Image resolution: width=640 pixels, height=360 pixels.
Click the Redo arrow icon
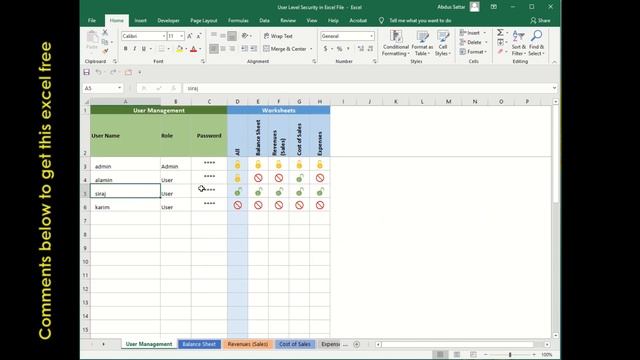113,72
